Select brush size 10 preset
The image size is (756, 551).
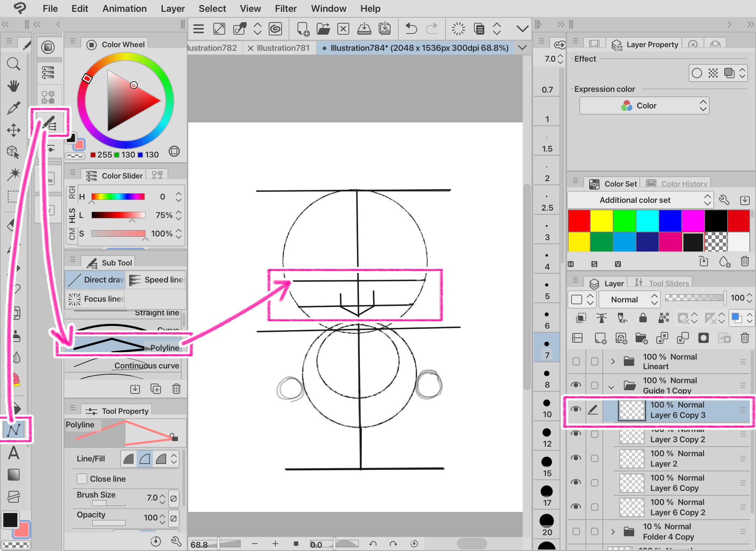point(547,408)
